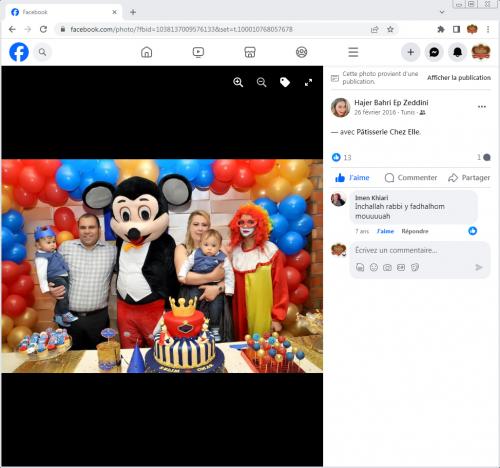Open the Facebook search magnifier
Image resolution: width=500 pixels, height=468 pixels.
[x=42, y=52]
